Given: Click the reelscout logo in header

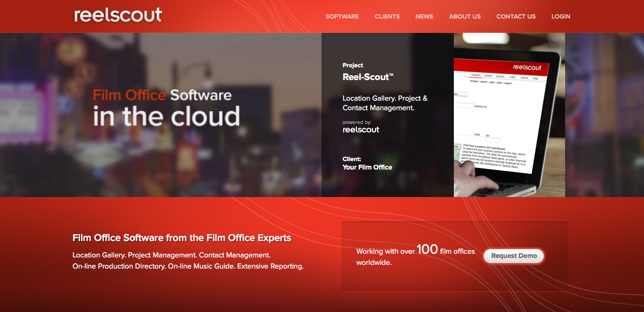Looking at the screenshot, I should click(x=118, y=15).
